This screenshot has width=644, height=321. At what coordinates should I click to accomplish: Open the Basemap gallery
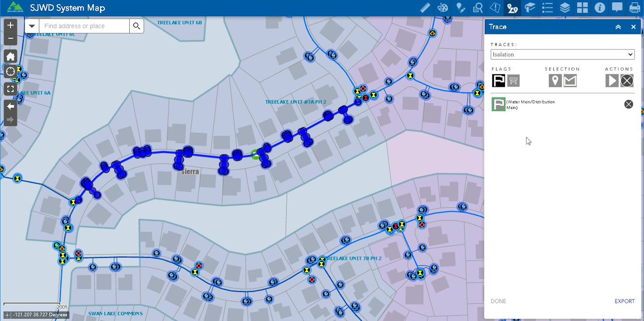(x=582, y=8)
